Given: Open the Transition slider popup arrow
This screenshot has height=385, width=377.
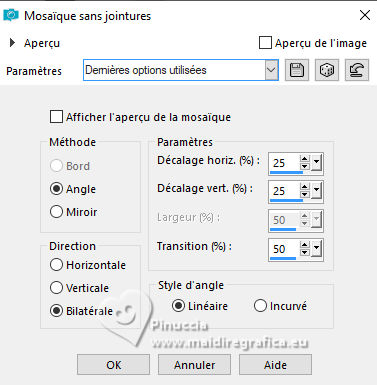Looking at the screenshot, I should [316, 249].
